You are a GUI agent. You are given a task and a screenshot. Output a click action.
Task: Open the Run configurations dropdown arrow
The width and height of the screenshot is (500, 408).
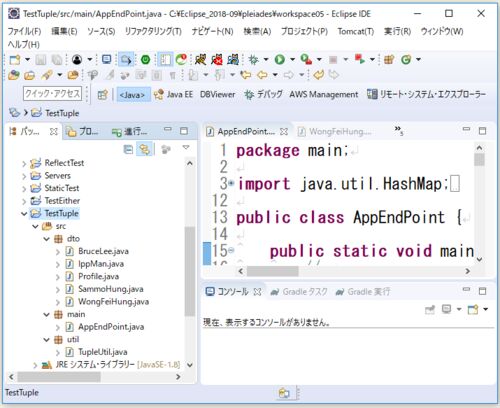[x=292, y=60]
